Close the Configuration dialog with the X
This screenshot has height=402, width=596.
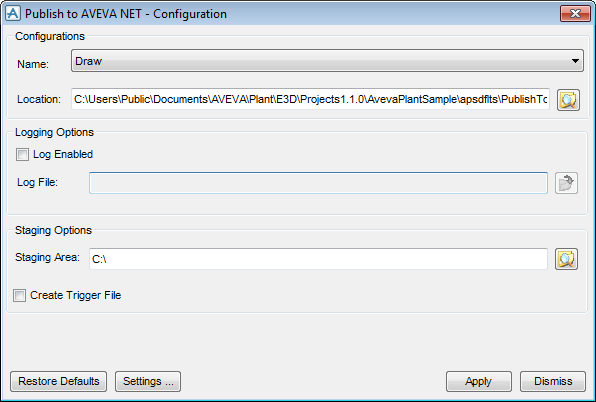tap(575, 14)
